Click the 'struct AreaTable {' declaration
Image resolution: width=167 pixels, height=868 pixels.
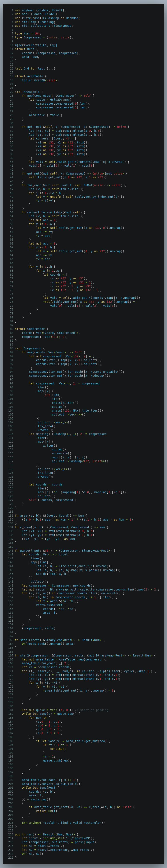pyautogui.click(x=31, y=76)
